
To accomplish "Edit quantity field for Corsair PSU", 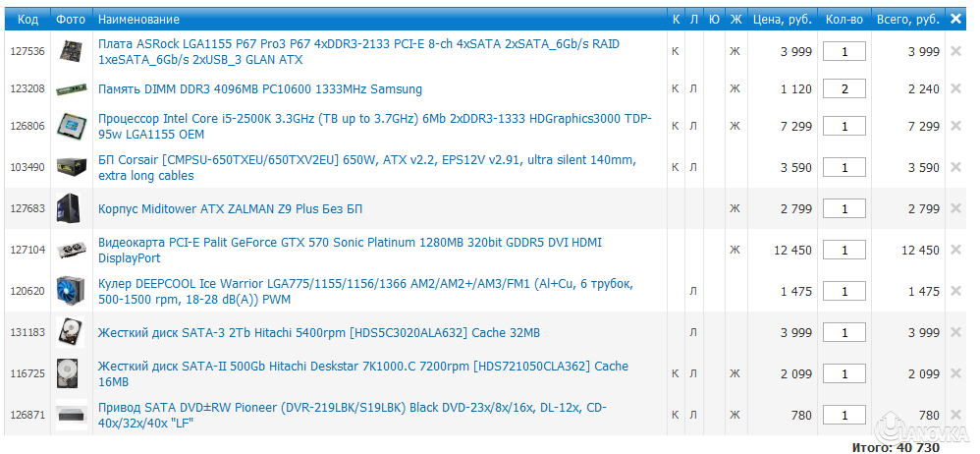I will pos(844,167).
